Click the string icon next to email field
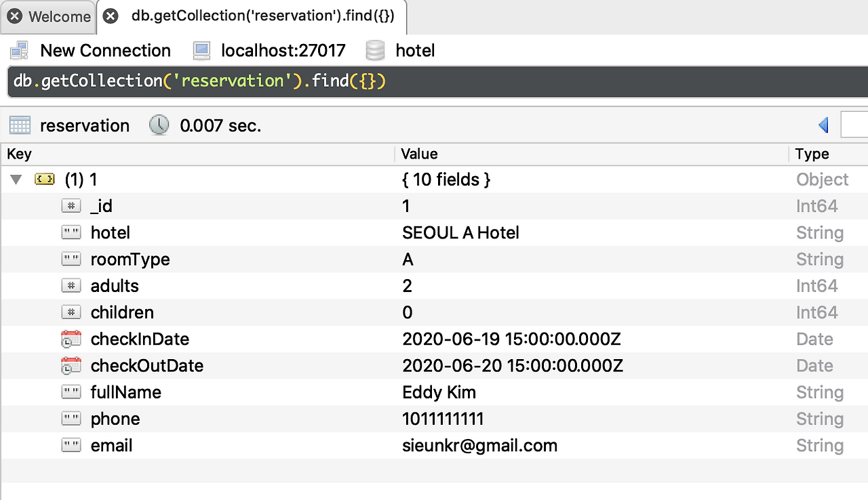 click(71, 445)
